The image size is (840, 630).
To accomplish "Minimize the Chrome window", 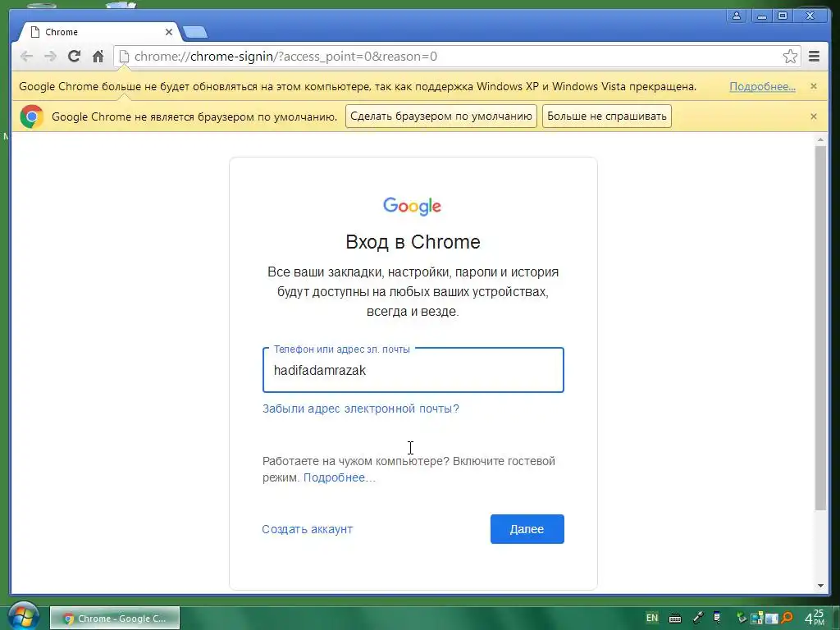I will coord(761,16).
